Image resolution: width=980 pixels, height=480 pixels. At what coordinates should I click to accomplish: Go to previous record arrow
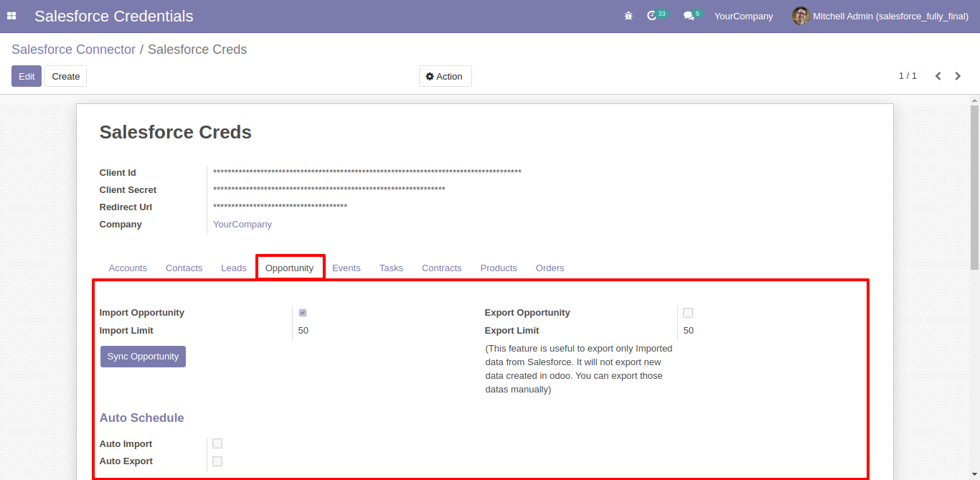[938, 76]
